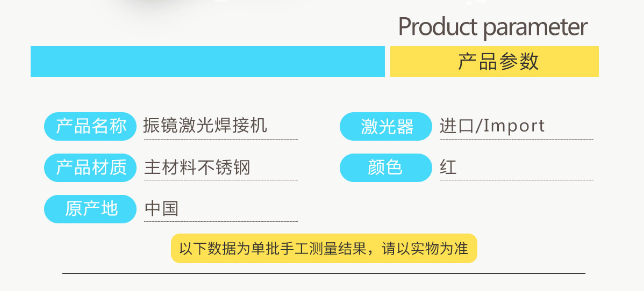Click the dotted underline beneath 进口/Import

point(516,140)
